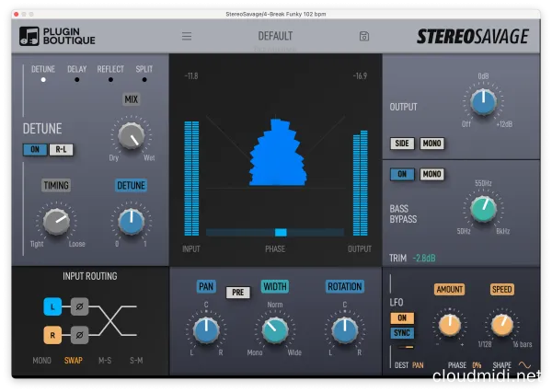552x392 pixels.
Task: Click the Output gain knob
Action: click(483, 102)
